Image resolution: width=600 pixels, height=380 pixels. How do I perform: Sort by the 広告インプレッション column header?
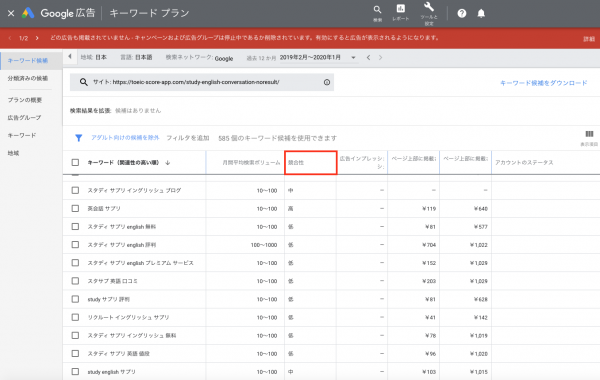362,162
